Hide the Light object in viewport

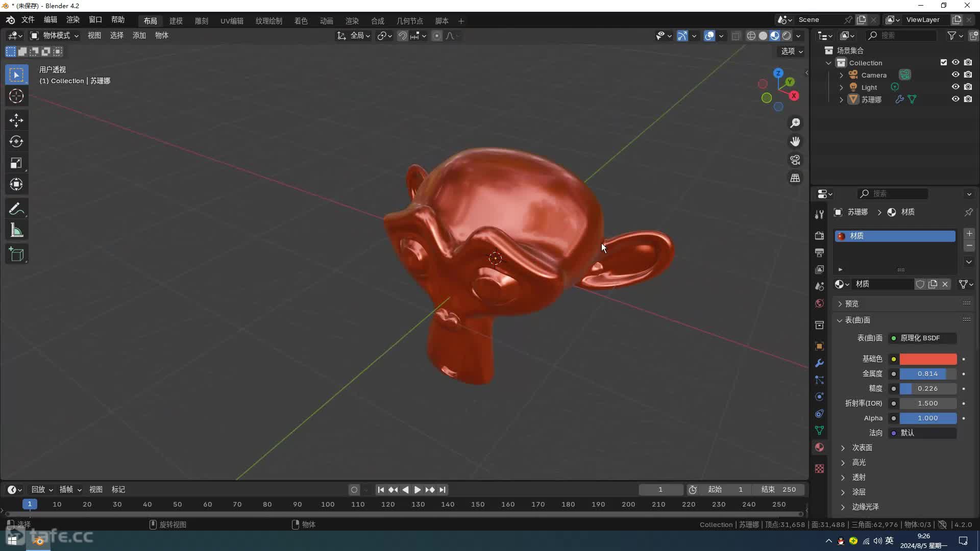(955, 87)
